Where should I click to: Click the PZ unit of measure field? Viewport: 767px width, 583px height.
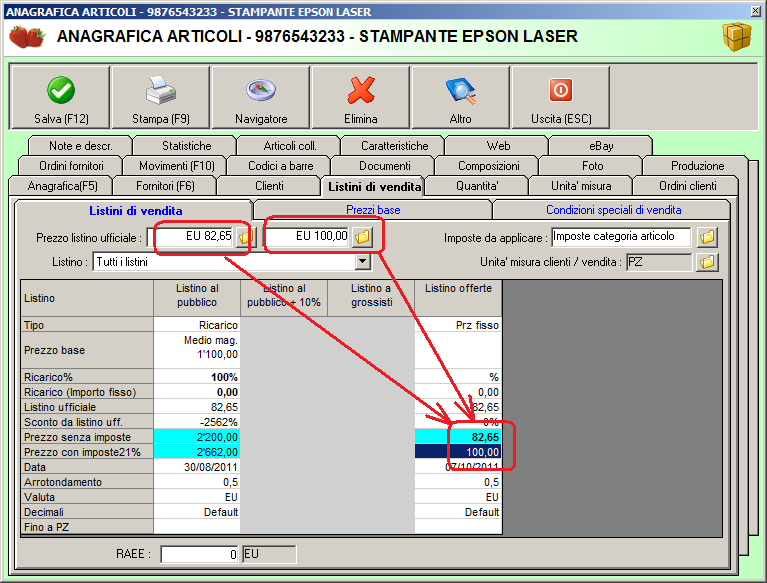pos(659,262)
